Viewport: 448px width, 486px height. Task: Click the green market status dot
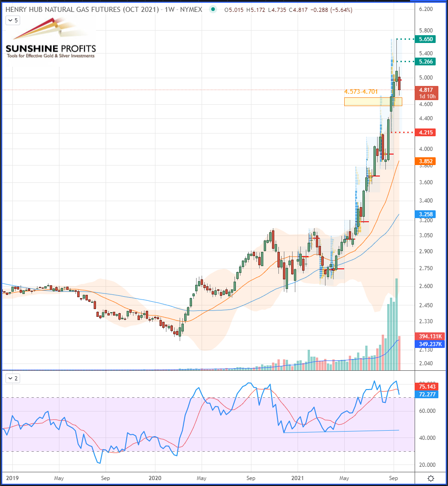coord(213,10)
